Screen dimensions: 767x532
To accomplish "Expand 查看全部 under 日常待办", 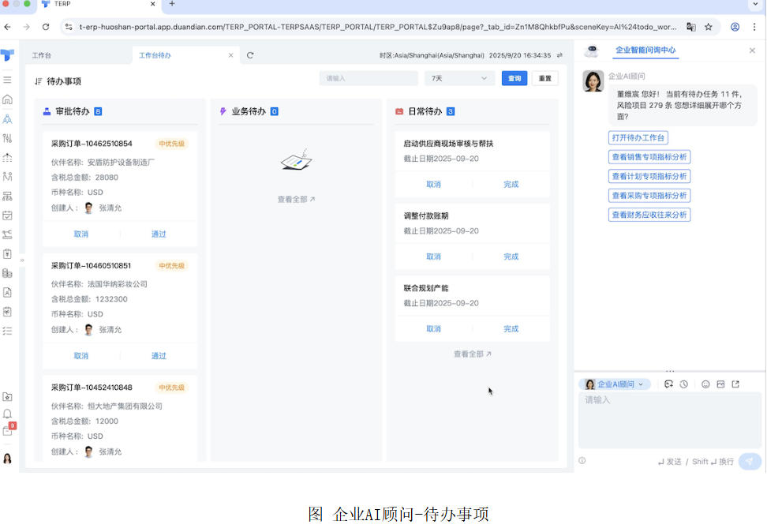I will click(x=472, y=354).
